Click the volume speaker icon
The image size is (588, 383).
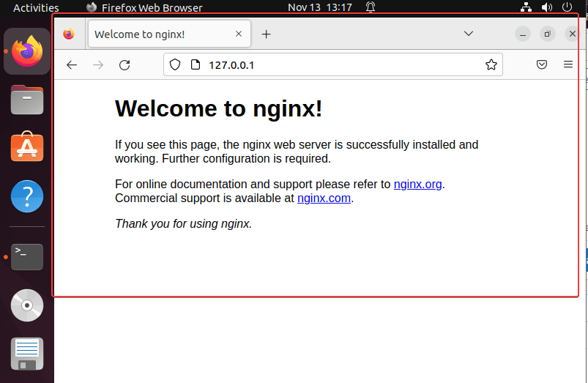click(547, 7)
